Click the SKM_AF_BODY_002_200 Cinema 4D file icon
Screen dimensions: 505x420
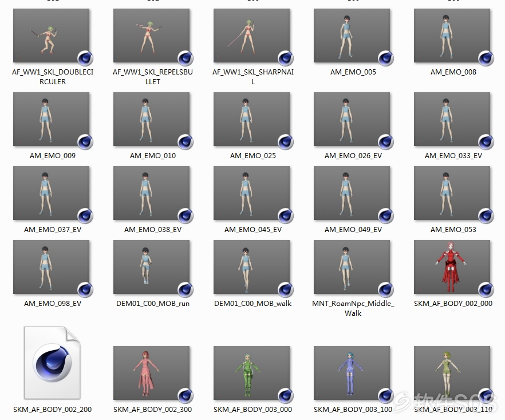(x=52, y=363)
